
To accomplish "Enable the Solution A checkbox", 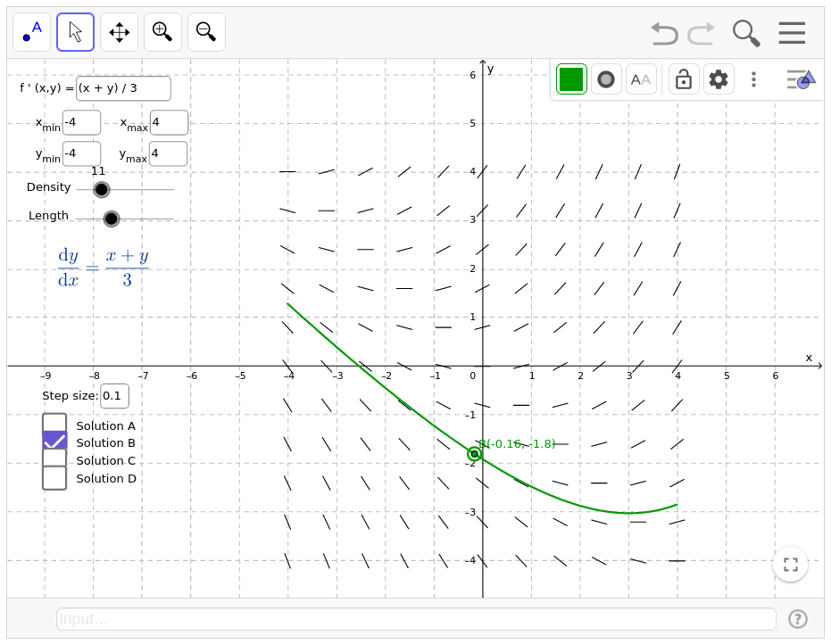I will [x=54, y=425].
